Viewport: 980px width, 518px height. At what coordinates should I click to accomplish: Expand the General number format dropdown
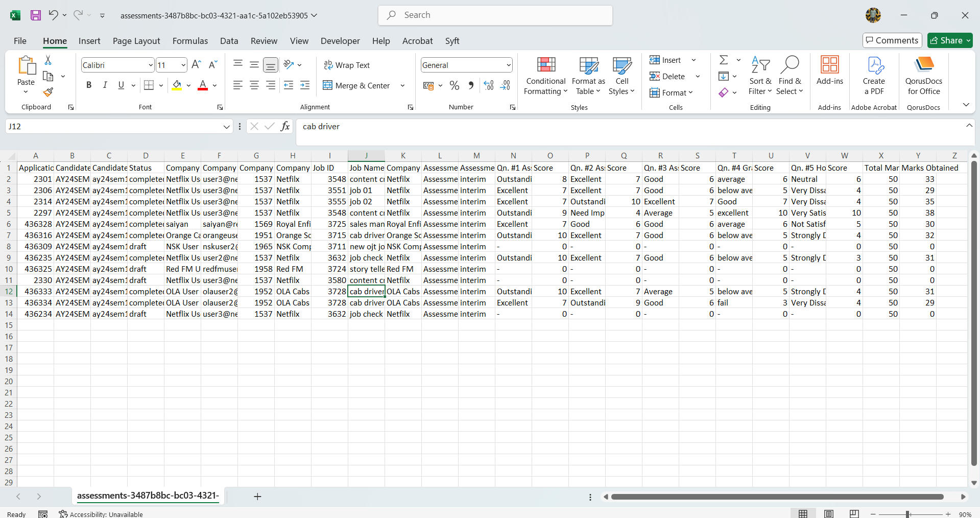click(x=509, y=65)
